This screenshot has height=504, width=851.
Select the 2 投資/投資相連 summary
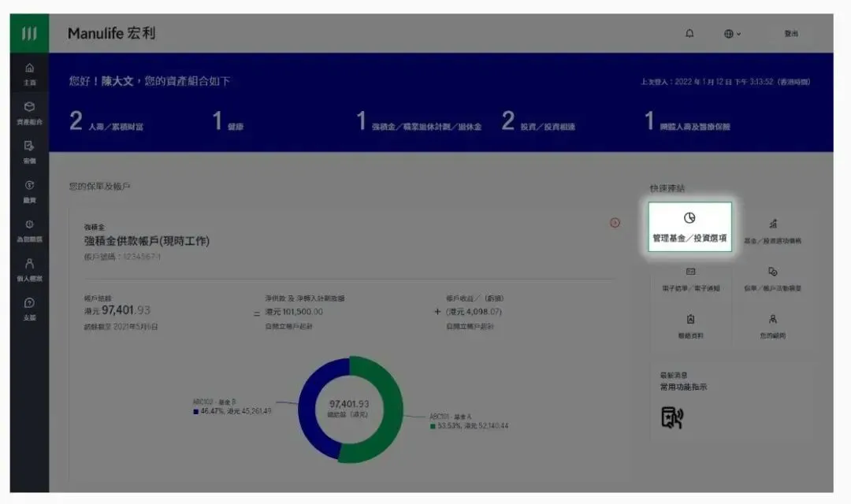coord(538,121)
